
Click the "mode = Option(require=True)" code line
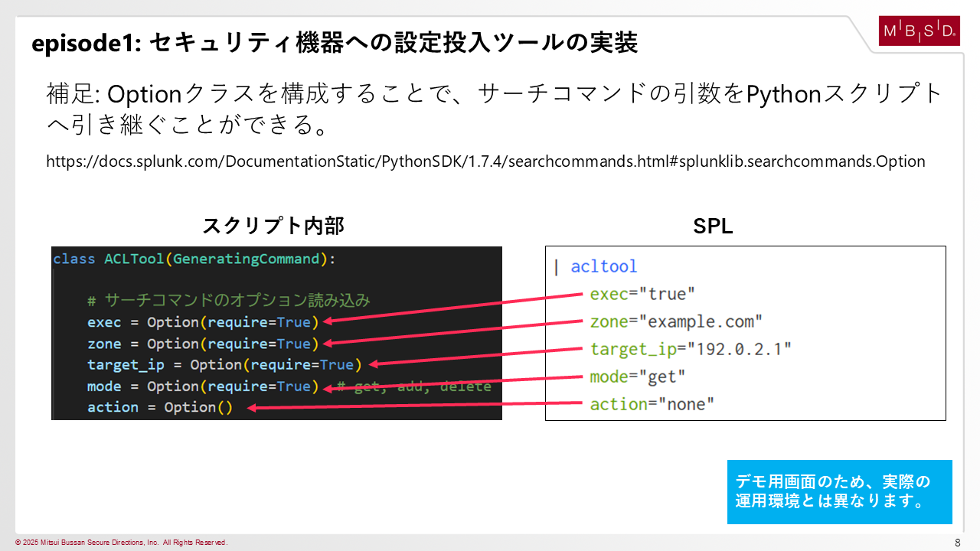202,386
